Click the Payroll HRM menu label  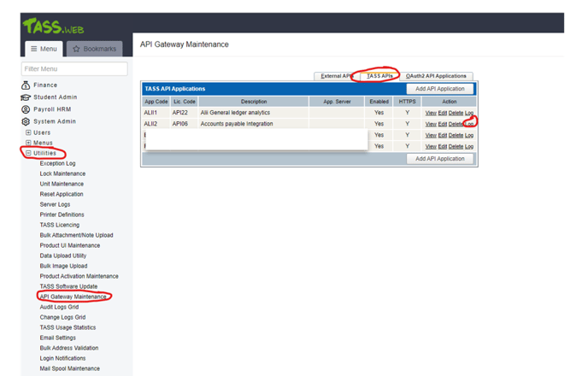pos(52,109)
